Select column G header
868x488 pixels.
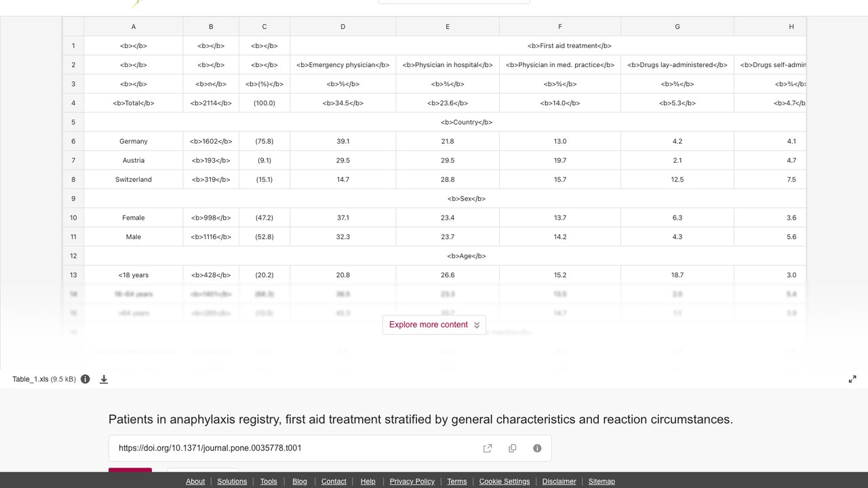[x=677, y=26]
